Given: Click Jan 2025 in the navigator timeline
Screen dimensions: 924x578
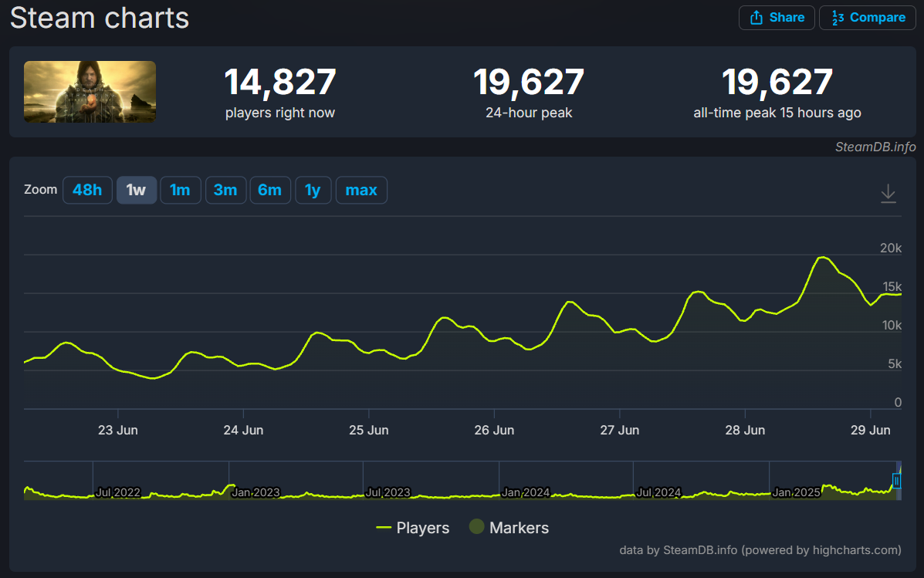Looking at the screenshot, I should (796, 492).
